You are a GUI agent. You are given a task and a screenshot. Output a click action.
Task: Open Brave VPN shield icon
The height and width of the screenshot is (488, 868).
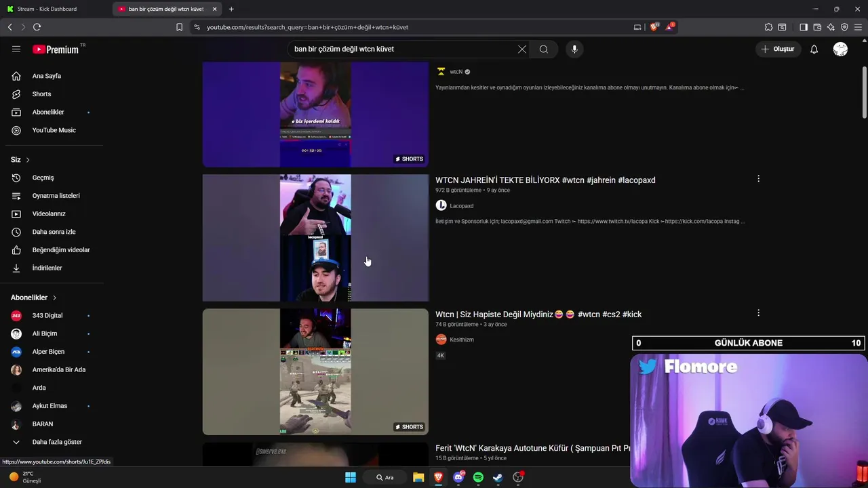click(x=844, y=27)
